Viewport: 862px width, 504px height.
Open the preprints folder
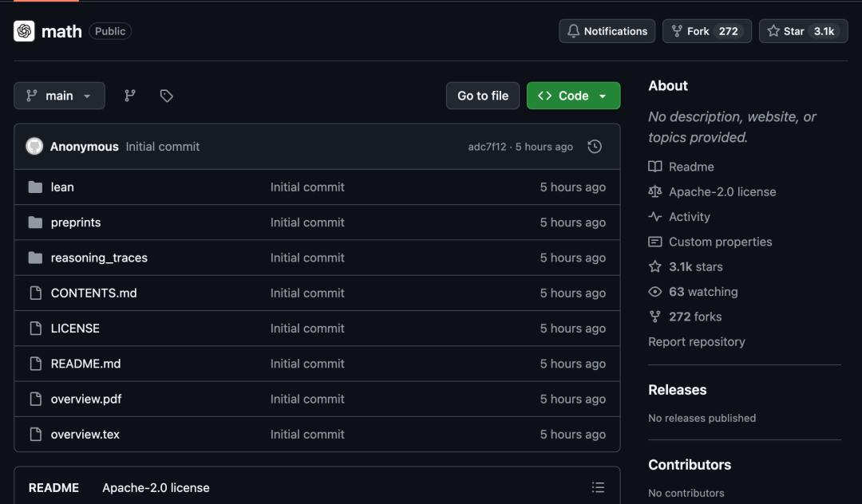[x=76, y=222]
